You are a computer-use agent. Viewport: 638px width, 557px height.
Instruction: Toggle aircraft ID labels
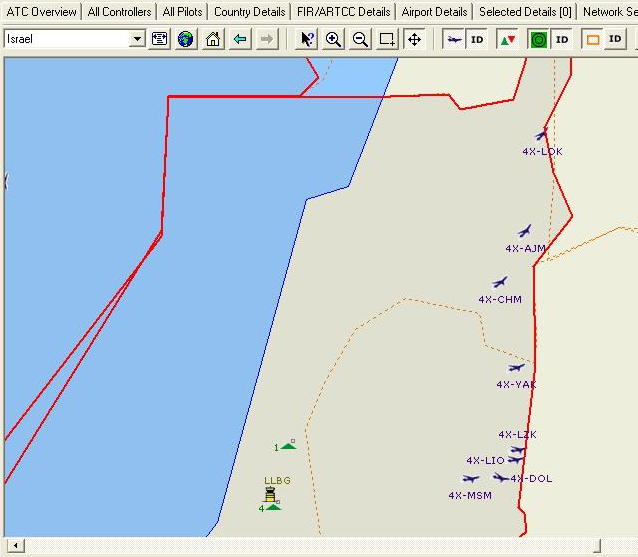[x=477, y=39]
